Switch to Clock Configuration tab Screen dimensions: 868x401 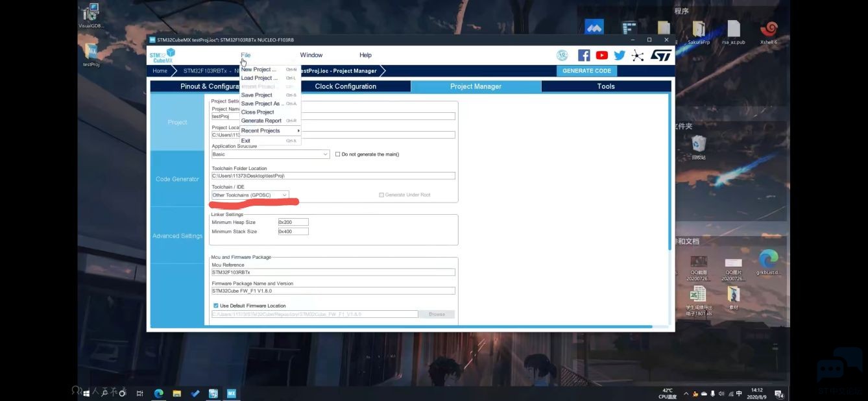point(345,86)
